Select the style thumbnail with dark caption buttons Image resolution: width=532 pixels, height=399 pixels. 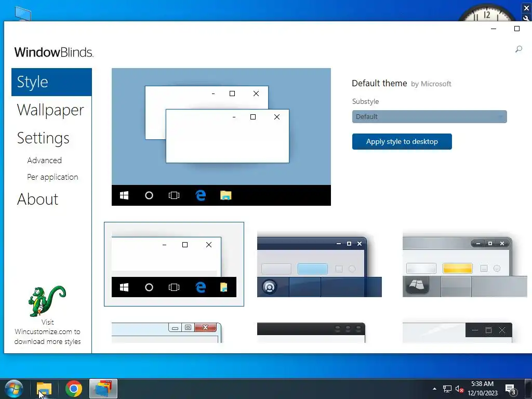click(457, 333)
